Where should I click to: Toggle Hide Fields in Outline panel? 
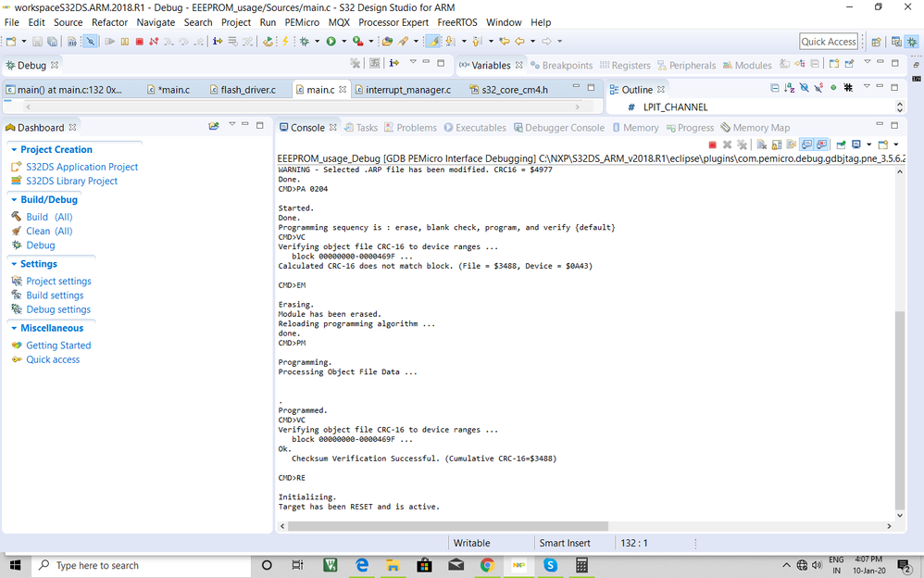coord(804,88)
